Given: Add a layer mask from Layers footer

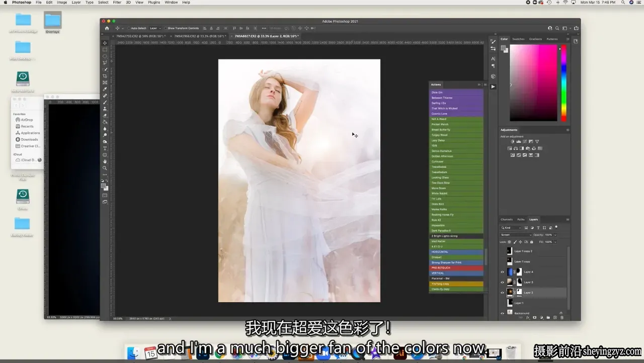Looking at the screenshot, I should [534, 318].
